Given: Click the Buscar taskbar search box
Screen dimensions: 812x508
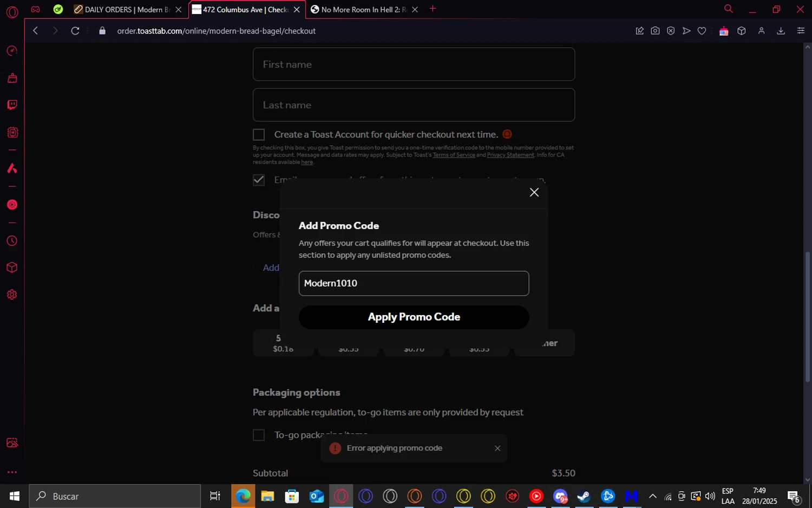Looking at the screenshot, I should coord(115,496).
